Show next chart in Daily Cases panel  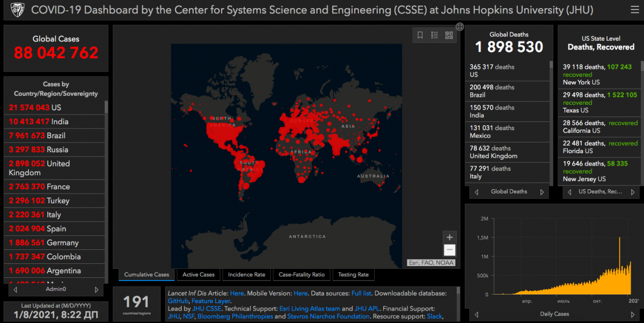click(632, 314)
